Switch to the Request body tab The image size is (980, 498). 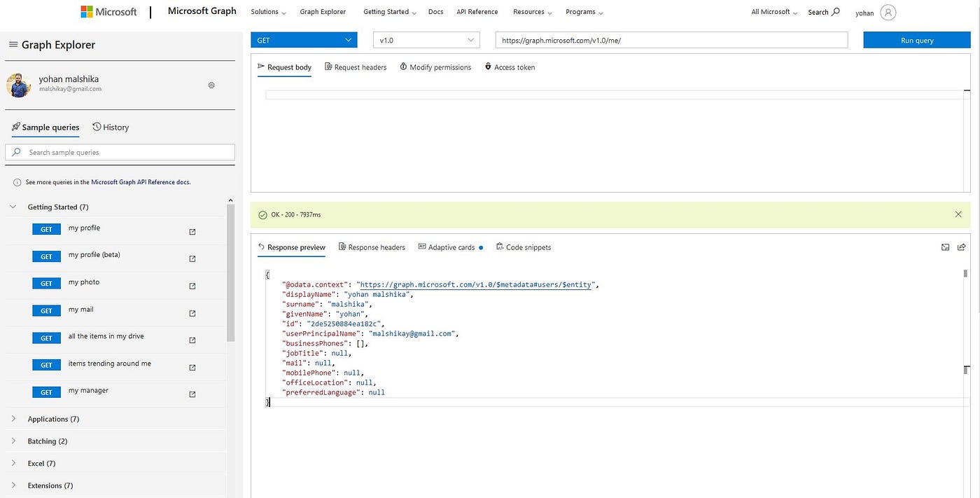coord(285,67)
